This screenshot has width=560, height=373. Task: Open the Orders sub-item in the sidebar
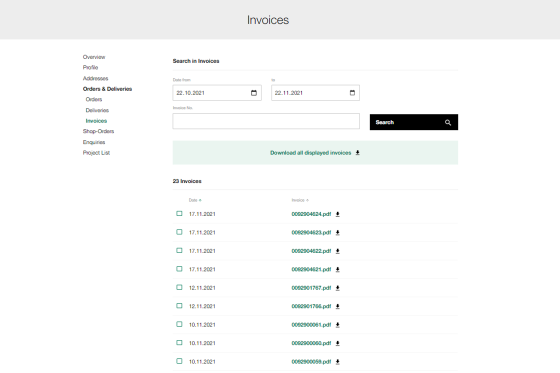(94, 99)
